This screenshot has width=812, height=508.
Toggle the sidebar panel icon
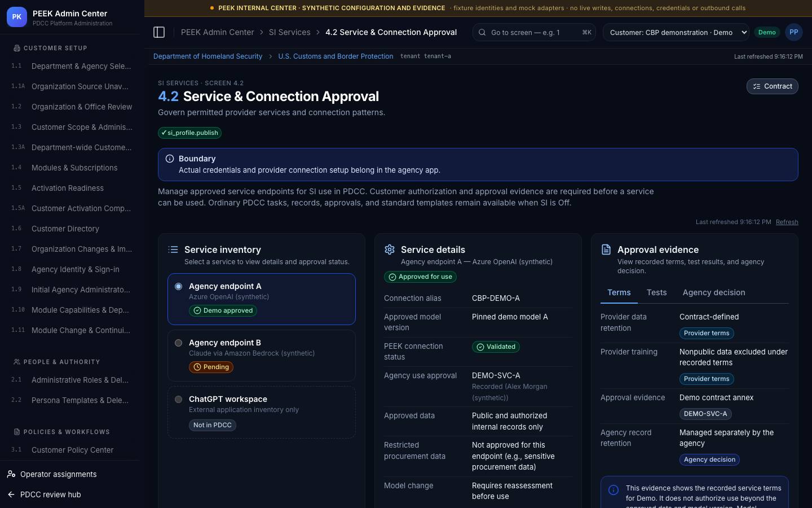[159, 32]
